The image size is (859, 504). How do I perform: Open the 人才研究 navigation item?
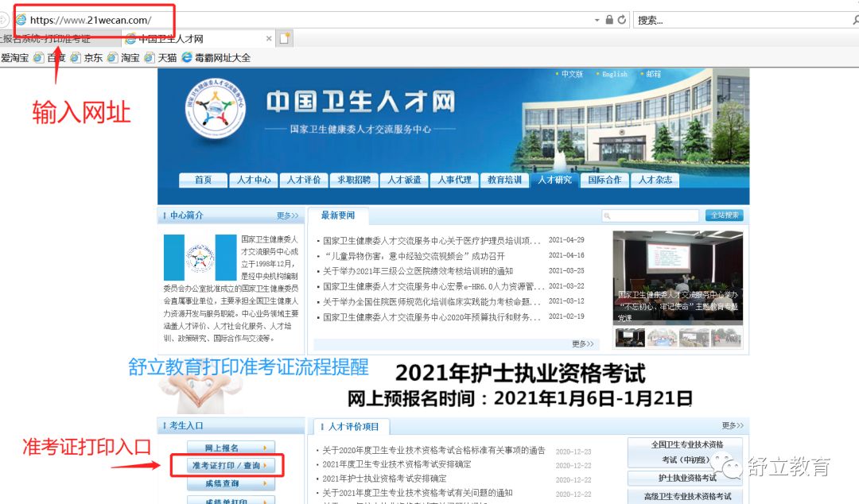[554, 180]
